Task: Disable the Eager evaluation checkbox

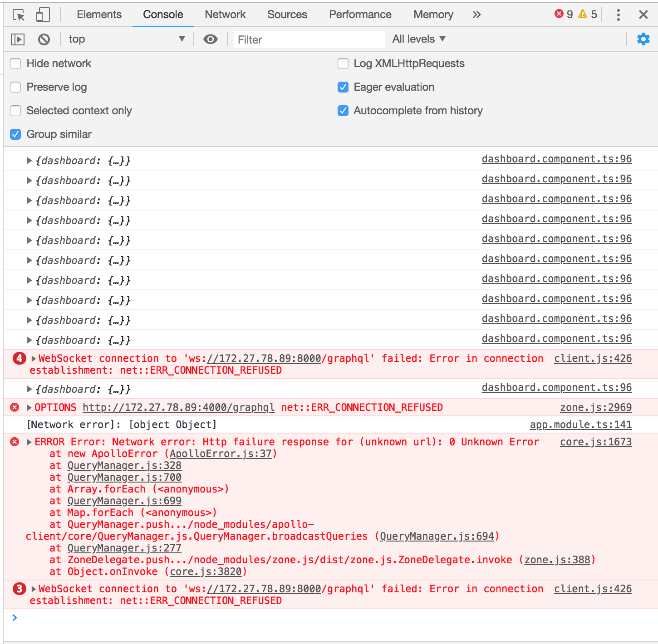Action: [343, 87]
